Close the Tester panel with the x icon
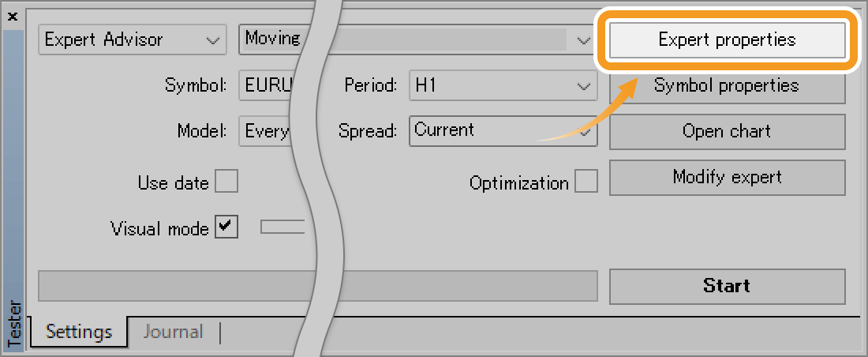The width and height of the screenshot is (868, 357). tap(12, 15)
